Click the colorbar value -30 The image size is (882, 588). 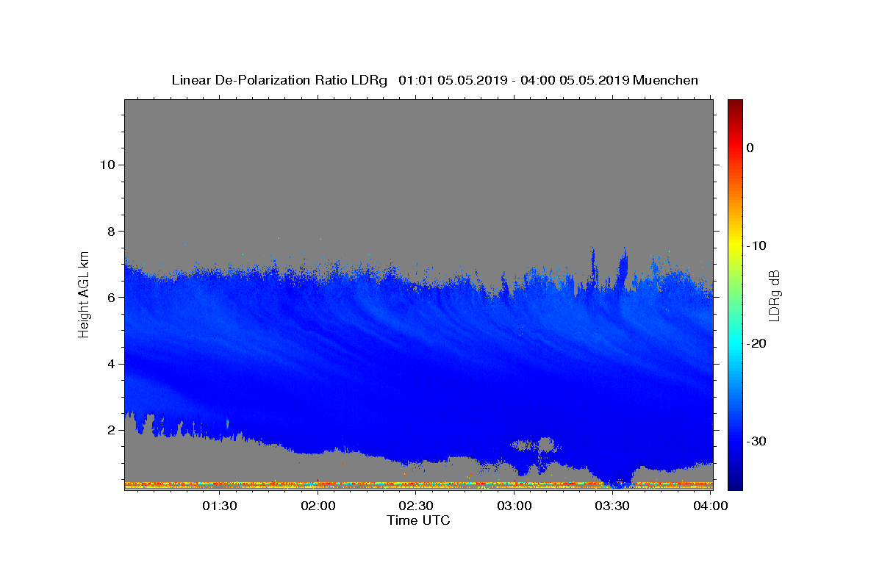(756, 441)
